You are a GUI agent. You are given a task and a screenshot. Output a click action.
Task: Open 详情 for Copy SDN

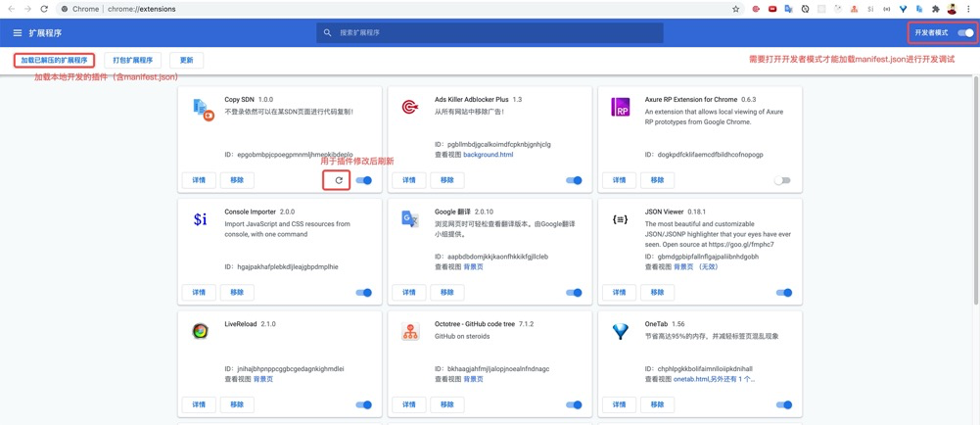199,180
